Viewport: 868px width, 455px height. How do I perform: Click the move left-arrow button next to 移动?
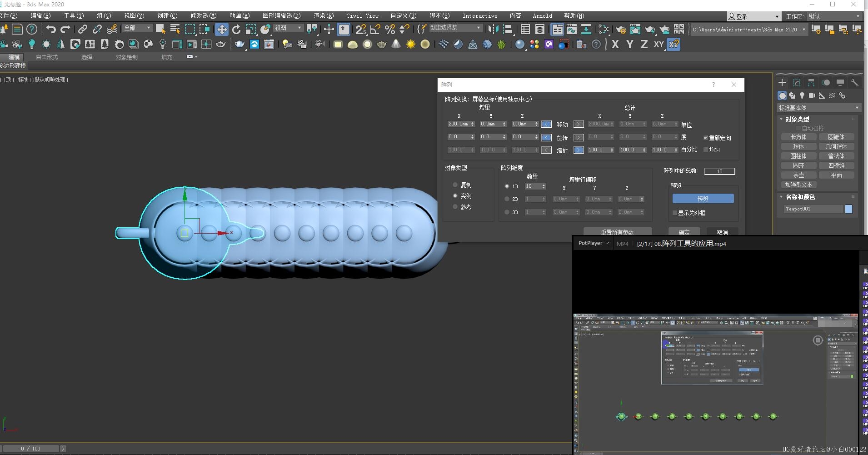click(547, 124)
